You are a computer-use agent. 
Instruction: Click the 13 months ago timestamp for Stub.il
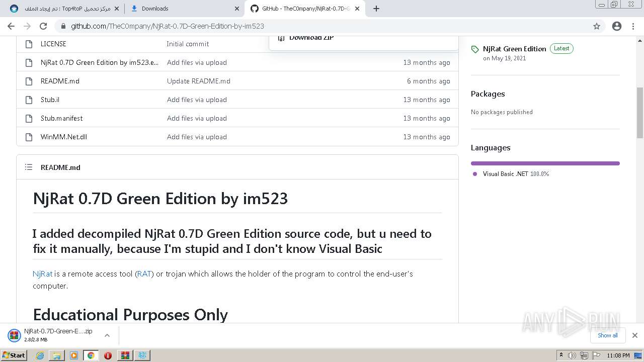[x=427, y=100]
